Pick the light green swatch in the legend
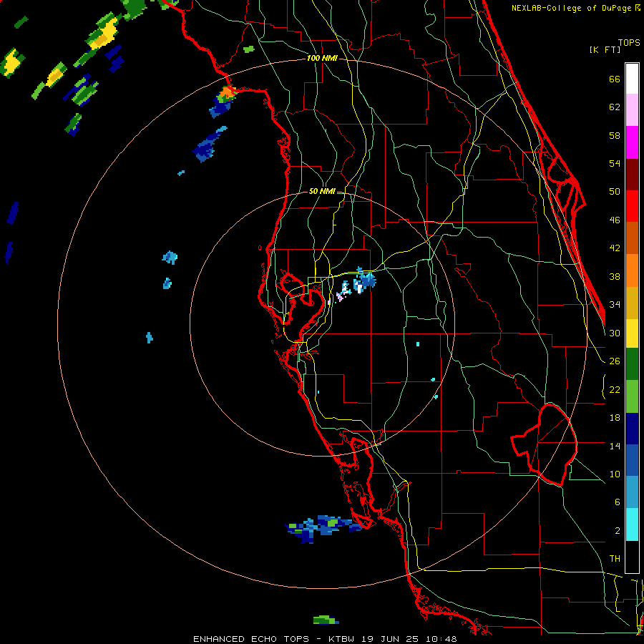This screenshot has height=644, width=644. pos(632,396)
